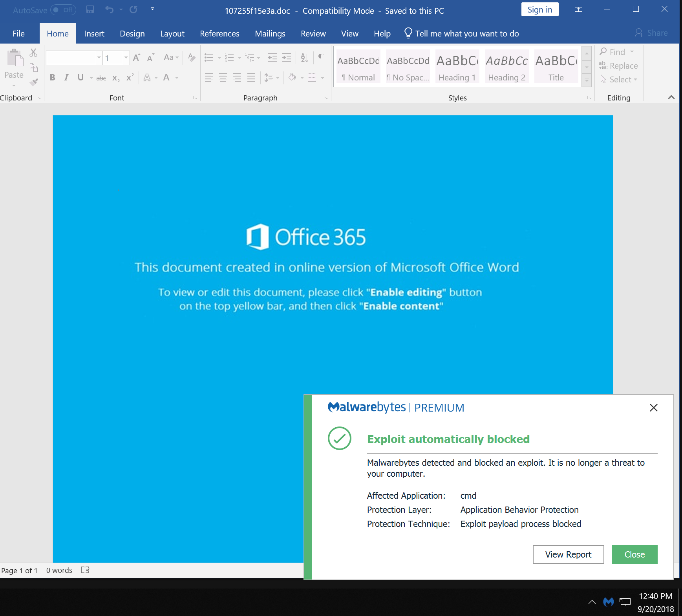Select the Format Painter brush icon
682x616 pixels.
coord(34,82)
